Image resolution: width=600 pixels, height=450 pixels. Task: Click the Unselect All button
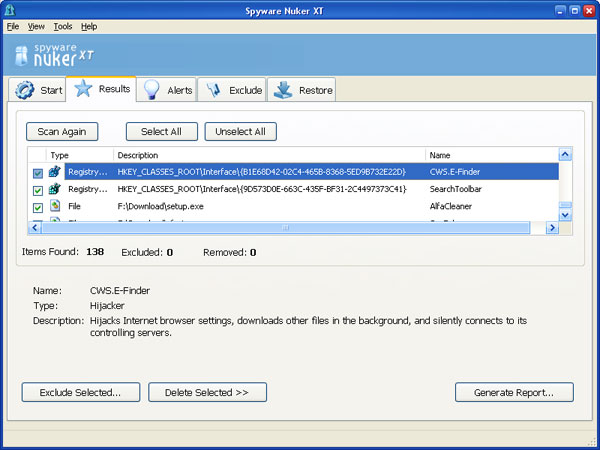coord(240,132)
